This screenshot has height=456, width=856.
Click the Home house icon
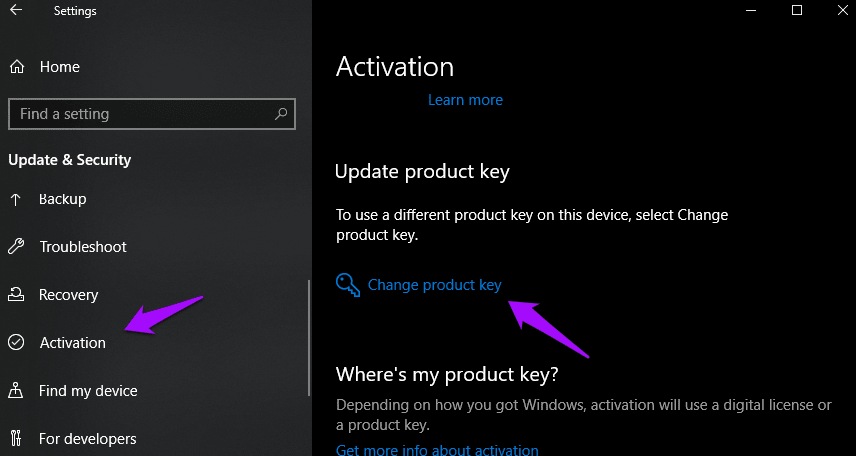coord(17,67)
